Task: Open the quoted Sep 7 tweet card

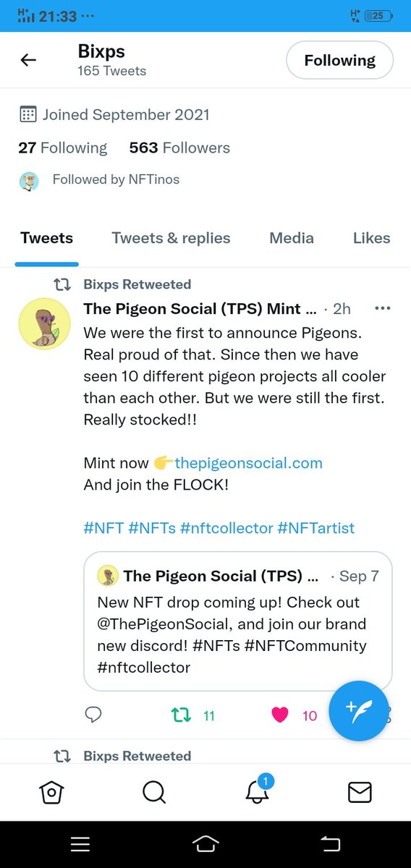Action: (x=238, y=621)
